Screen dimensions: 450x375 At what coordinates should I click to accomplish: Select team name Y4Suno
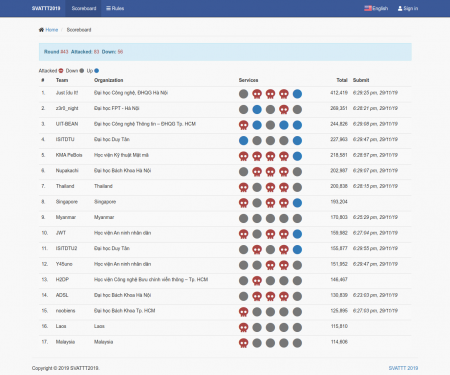pos(64,264)
